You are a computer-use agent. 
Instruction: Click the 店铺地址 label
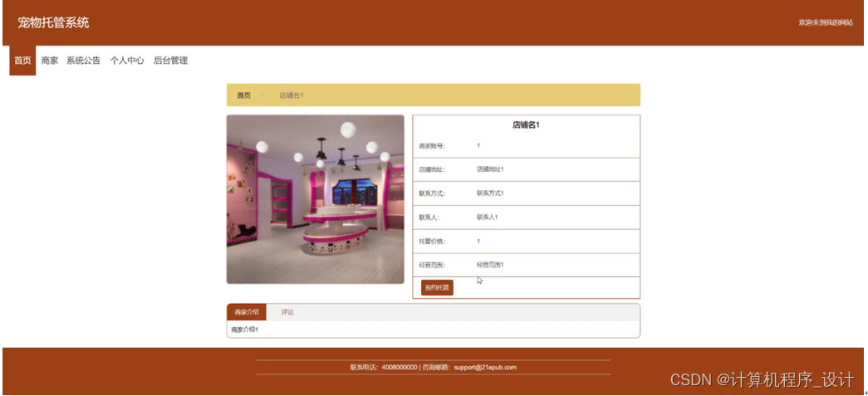point(432,169)
